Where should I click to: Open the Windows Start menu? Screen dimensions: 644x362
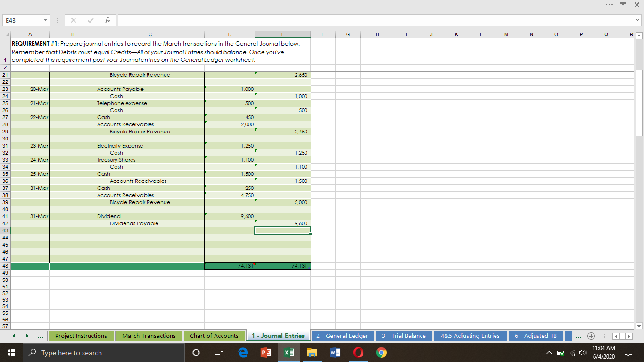[x=10, y=353]
